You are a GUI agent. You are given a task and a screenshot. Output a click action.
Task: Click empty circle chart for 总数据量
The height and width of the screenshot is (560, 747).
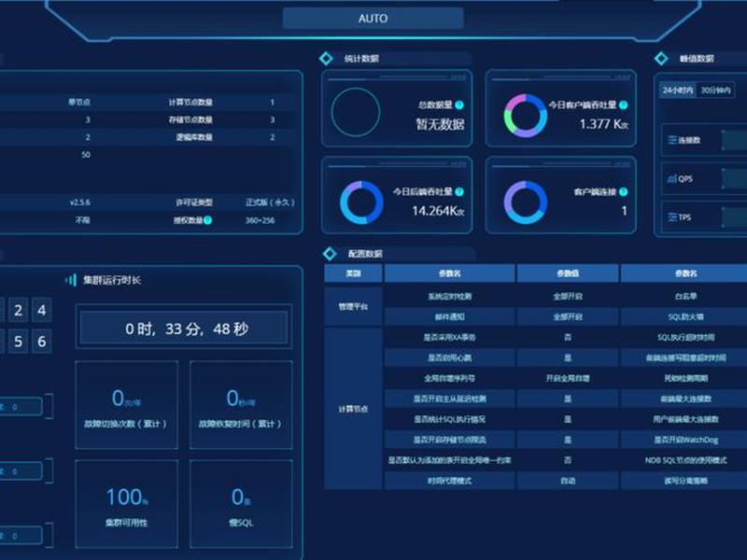(x=356, y=112)
